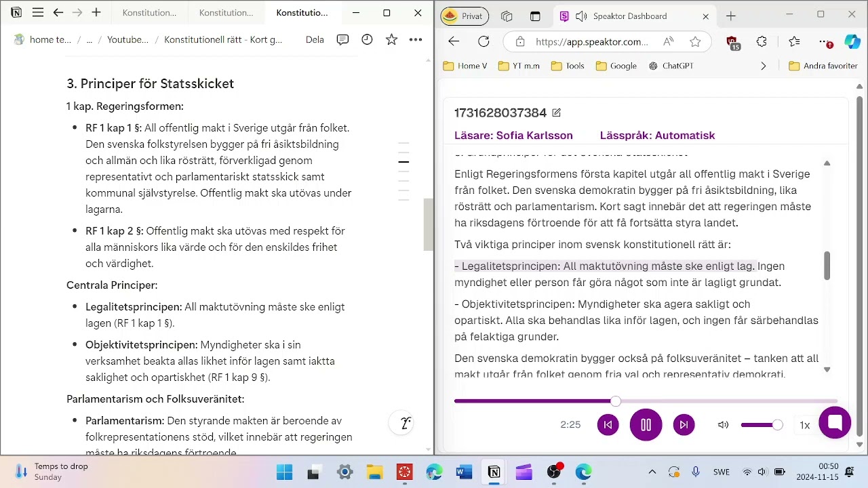Switch to the second Konstitution tab in Notion
The width and height of the screenshot is (868, 488).
pos(226,13)
